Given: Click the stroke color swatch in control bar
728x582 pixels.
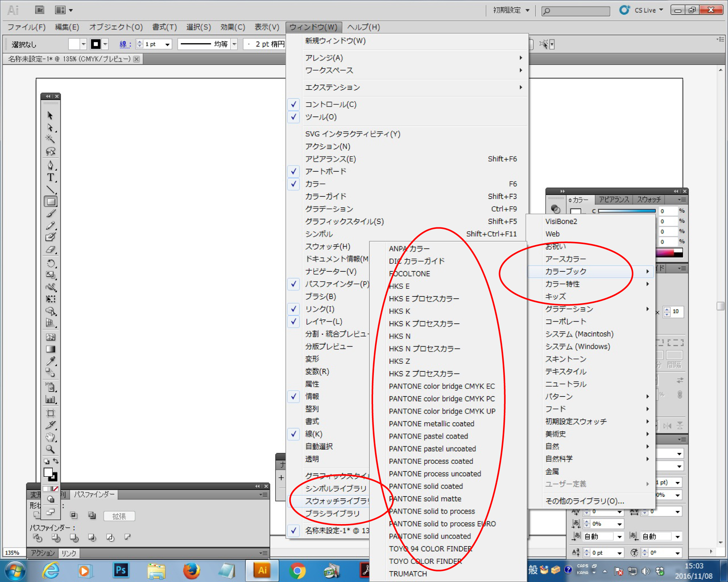Looking at the screenshot, I should 96,44.
